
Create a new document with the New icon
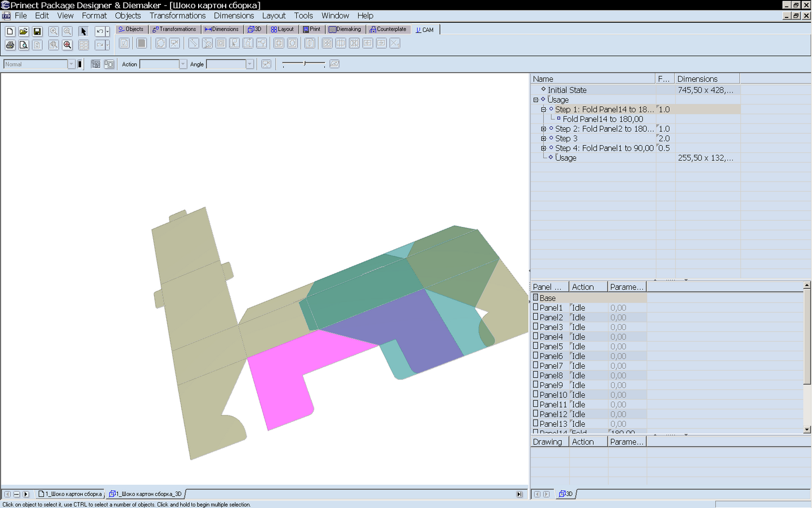coord(10,31)
